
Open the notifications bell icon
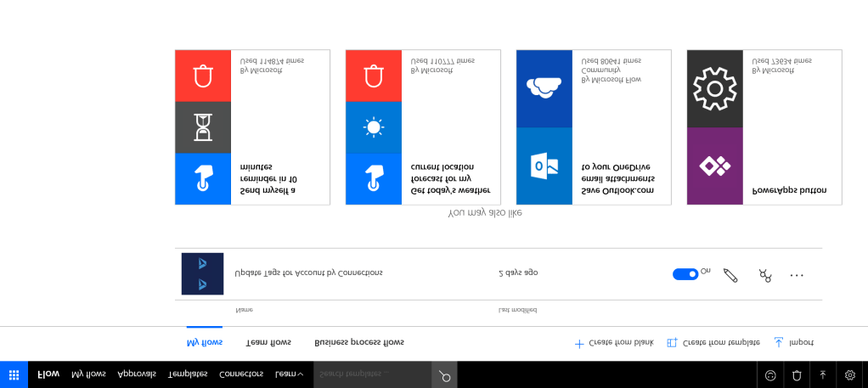point(797,374)
